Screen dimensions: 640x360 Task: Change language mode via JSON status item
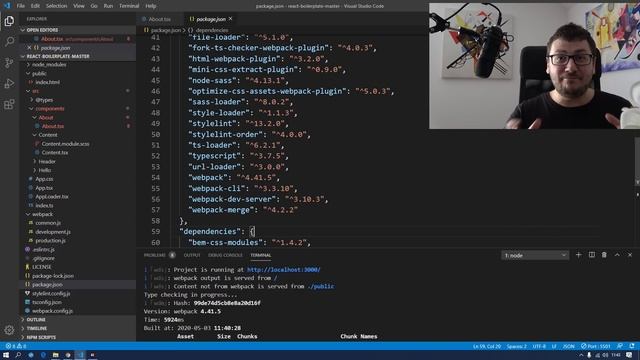coord(569,346)
